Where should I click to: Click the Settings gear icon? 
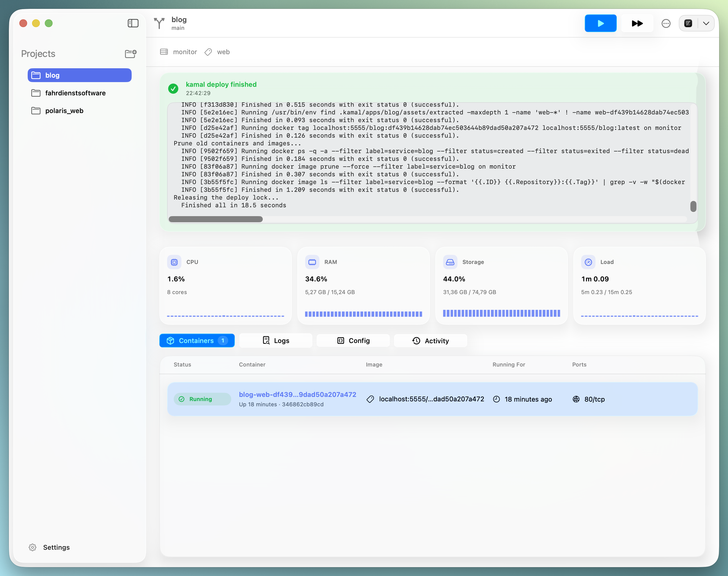pyautogui.click(x=32, y=547)
